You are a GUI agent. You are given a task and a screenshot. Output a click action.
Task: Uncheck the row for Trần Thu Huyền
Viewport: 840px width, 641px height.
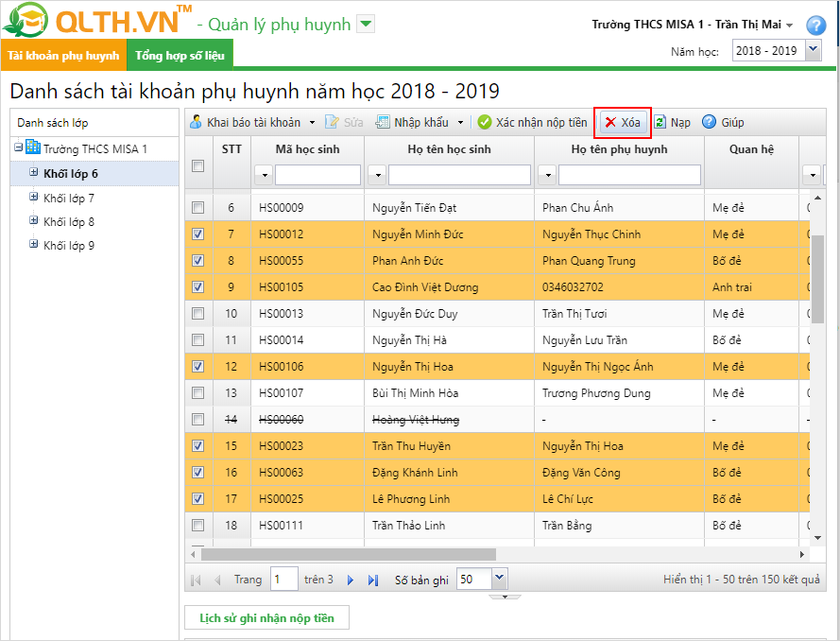tap(198, 445)
